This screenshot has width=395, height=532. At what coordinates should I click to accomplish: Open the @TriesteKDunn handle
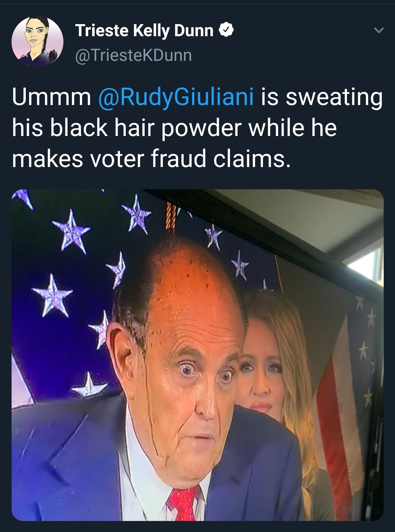[x=133, y=55]
